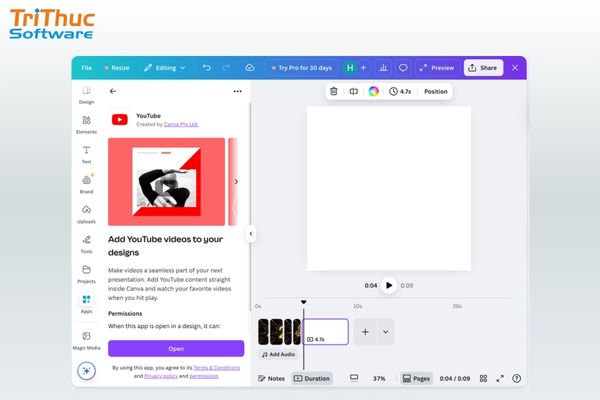The image size is (600, 400).
Task: Edit the 4.7s page timing
Action: click(400, 91)
